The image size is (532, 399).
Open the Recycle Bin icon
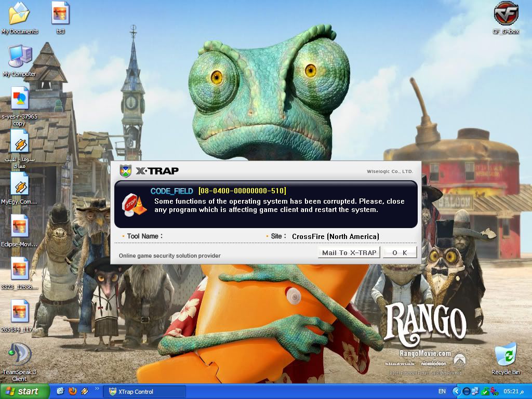pos(506,354)
